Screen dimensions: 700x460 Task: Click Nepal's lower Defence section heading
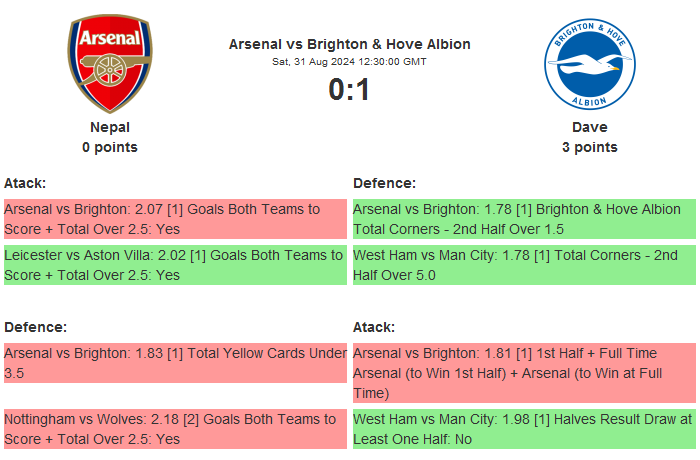(35, 327)
